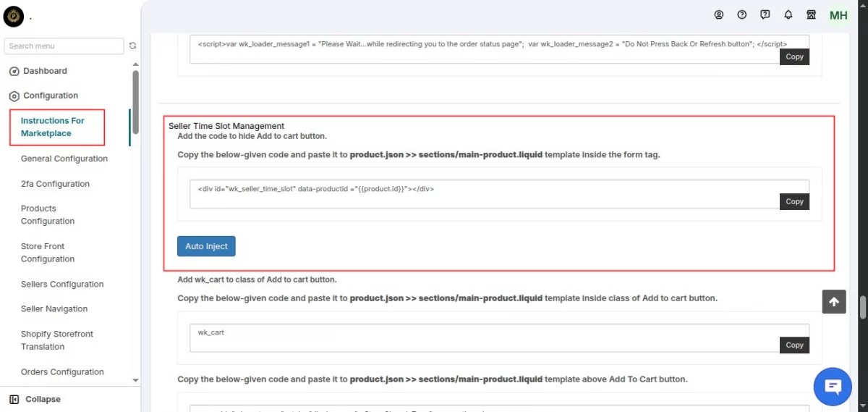868x412 pixels.
Task: Open Sellers Configuration in sidebar
Action: [62, 284]
